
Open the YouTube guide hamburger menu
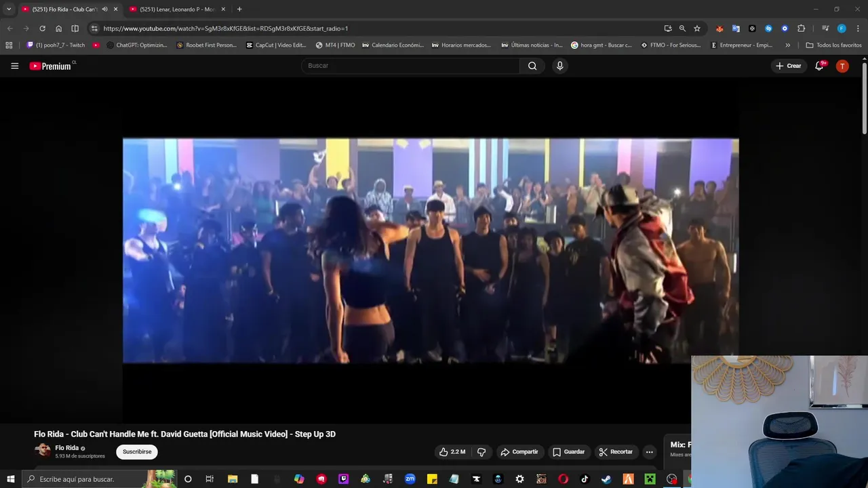point(14,66)
